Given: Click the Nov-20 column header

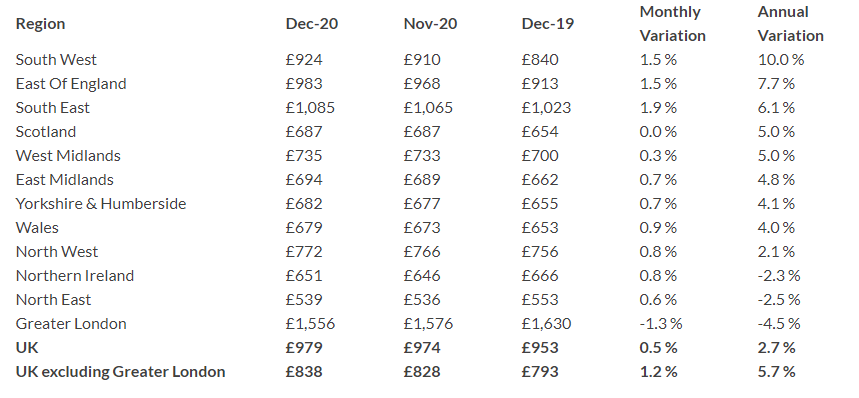Looking at the screenshot, I should point(430,24).
